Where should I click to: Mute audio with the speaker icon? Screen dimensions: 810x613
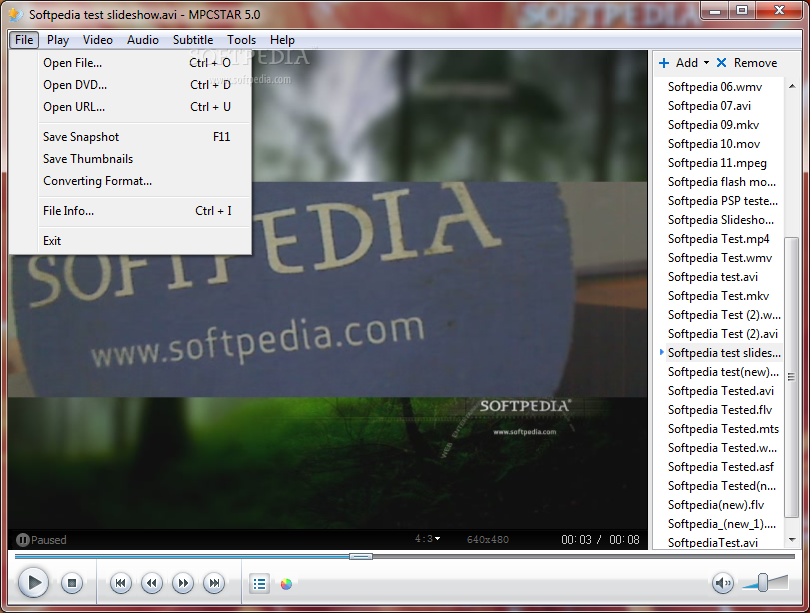[722, 583]
